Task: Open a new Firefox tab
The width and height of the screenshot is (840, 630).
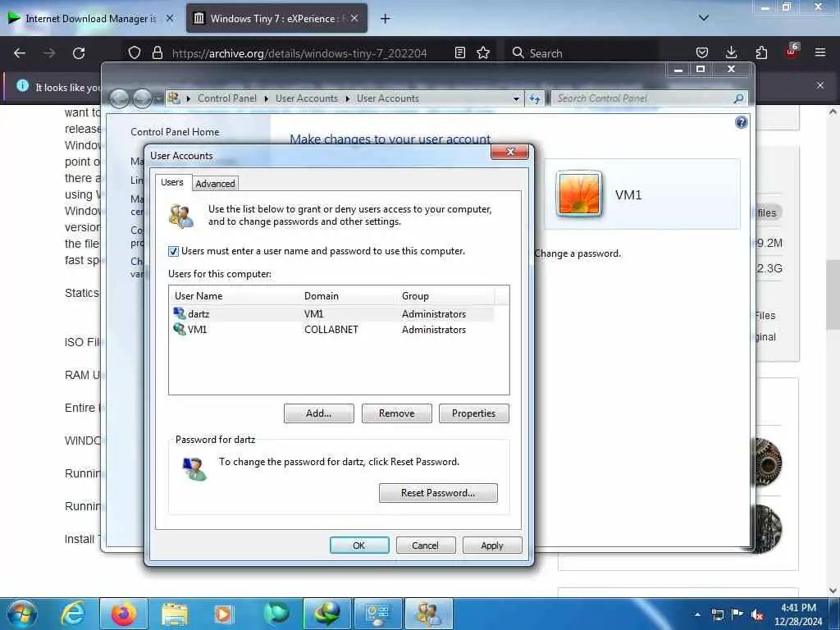Action: [385, 19]
